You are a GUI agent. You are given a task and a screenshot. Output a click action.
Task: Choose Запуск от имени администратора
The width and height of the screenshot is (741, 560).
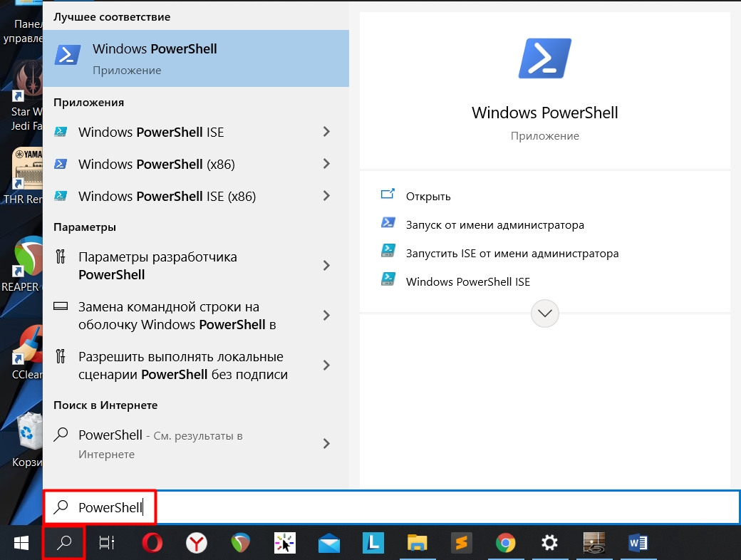(x=494, y=225)
